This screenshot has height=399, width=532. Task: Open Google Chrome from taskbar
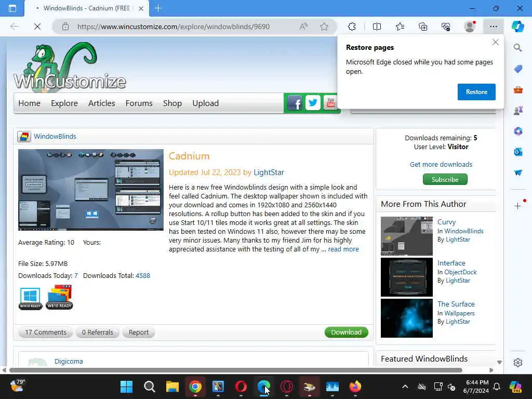click(x=195, y=387)
